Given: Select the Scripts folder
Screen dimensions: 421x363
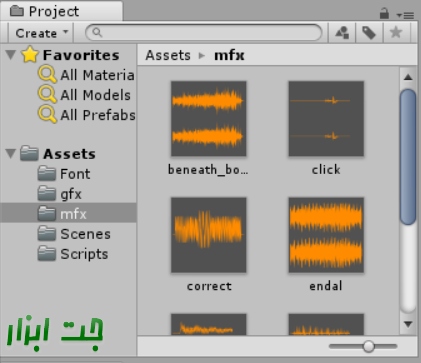Looking at the screenshot, I should [73, 254].
